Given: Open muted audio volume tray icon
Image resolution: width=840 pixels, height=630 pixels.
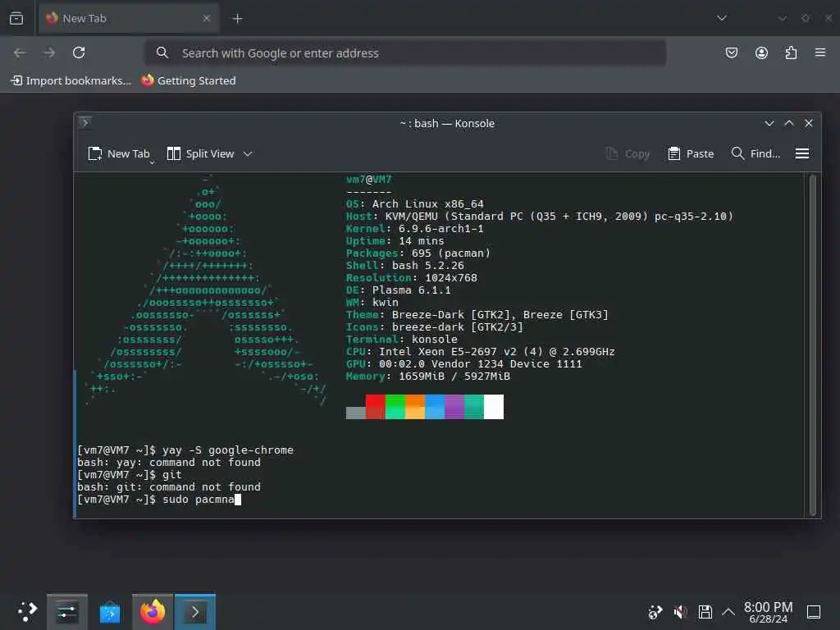Looking at the screenshot, I should click(680, 612).
